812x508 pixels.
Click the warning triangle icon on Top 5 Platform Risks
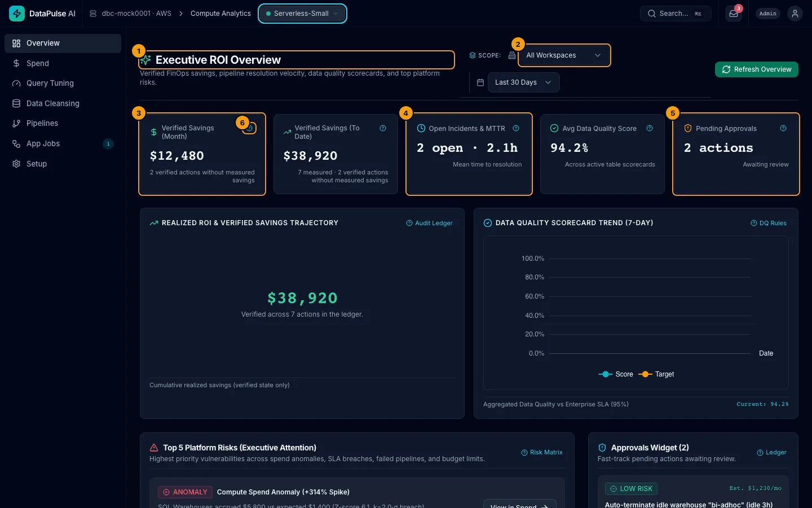154,448
